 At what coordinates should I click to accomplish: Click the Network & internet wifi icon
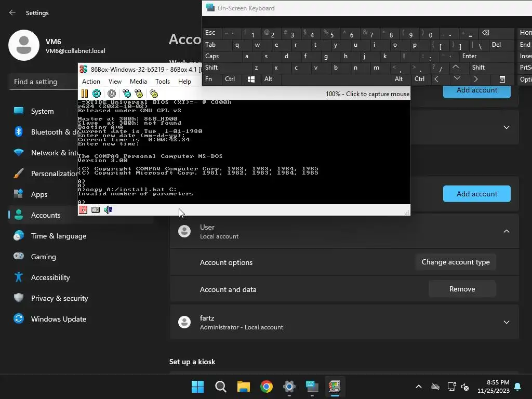19,153
